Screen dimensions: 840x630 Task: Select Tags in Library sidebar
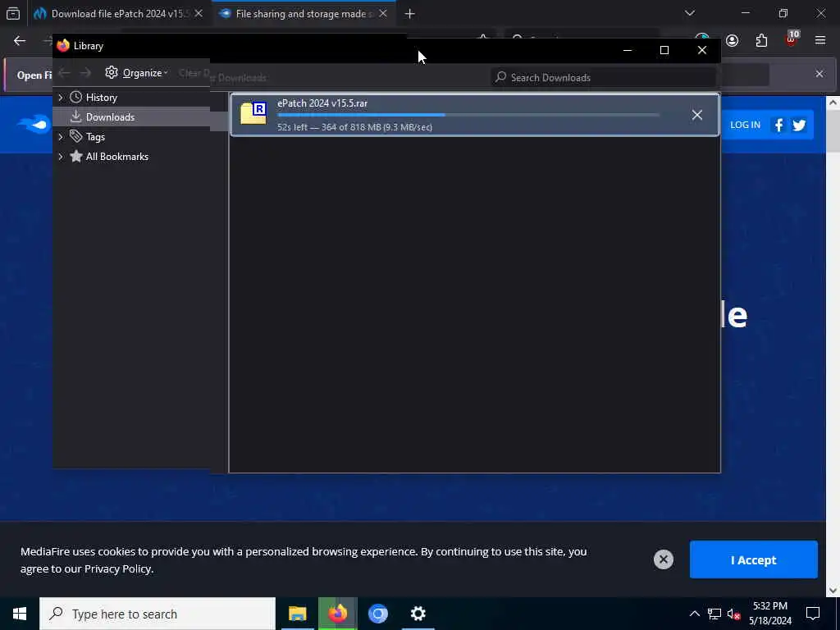tap(95, 137)
